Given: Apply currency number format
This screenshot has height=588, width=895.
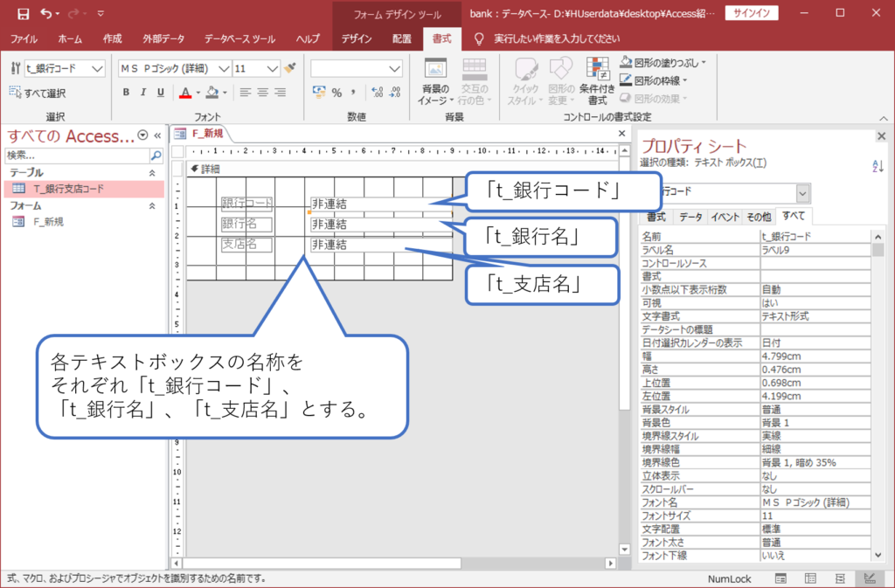Looking at the screenshot, I should coord(319,92).
